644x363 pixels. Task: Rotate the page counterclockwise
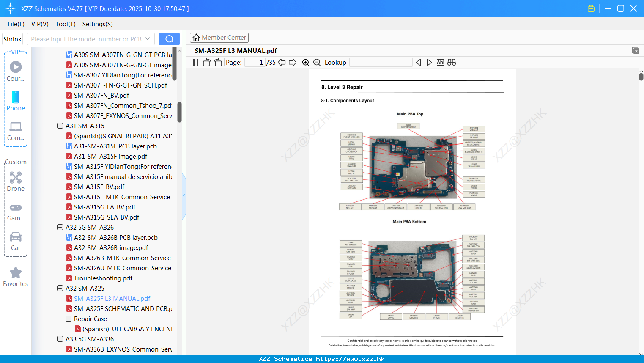206,62
